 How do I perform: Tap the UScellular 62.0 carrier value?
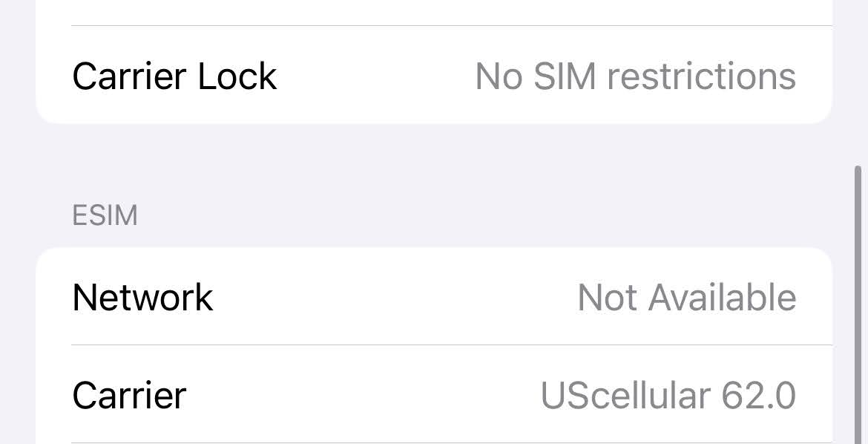point(668,395)
